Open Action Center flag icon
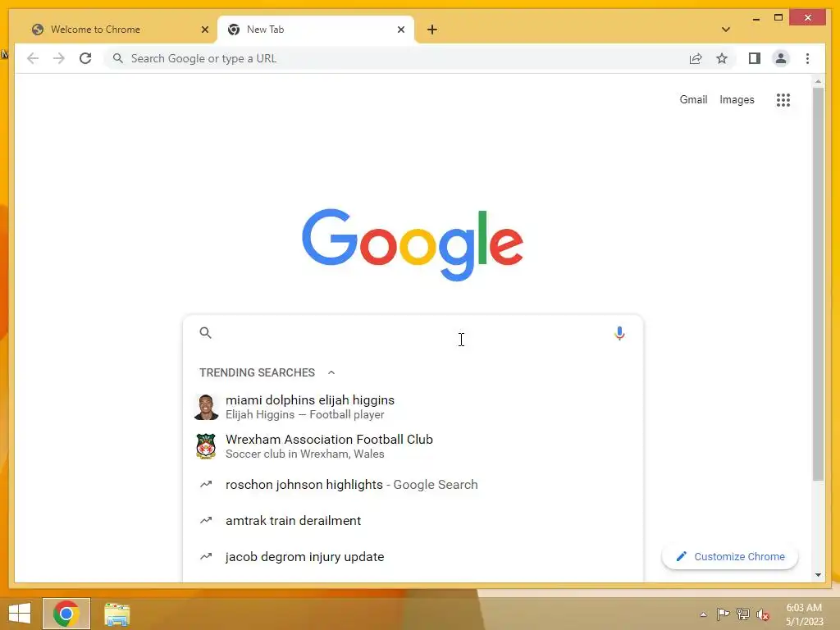 723,614
